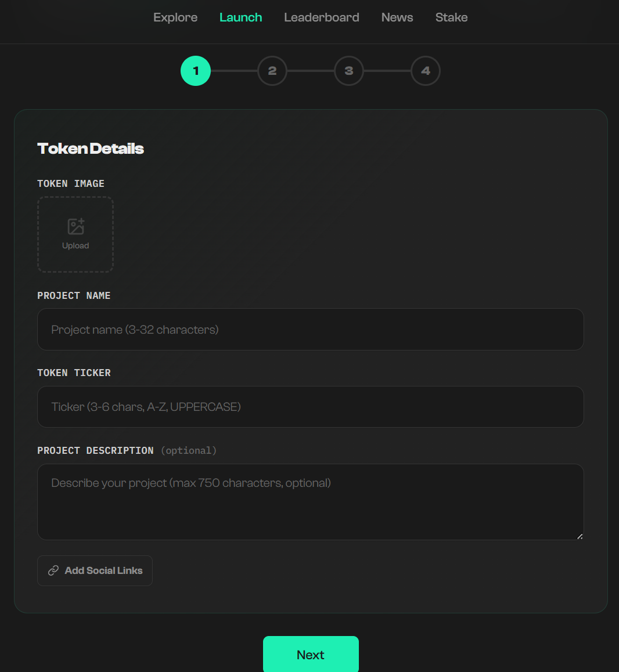
Task: Focus the Project name field
Action: coord(311,330)
